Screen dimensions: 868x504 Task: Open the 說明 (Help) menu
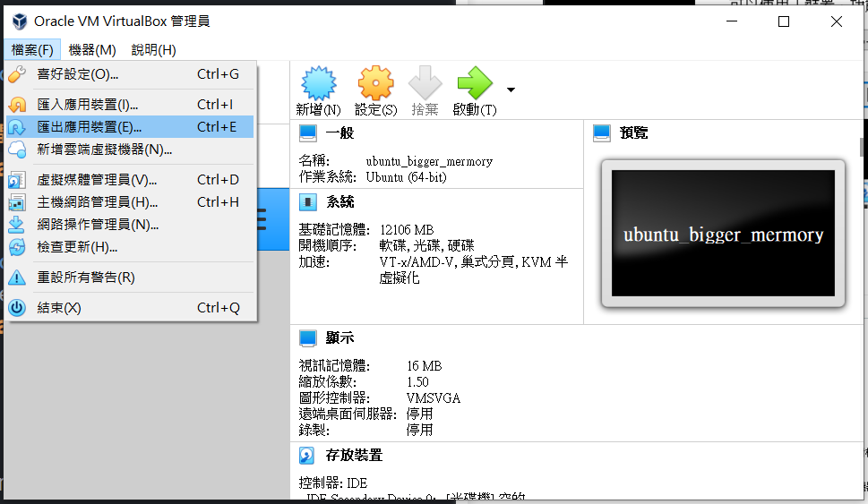coord(153,49)
